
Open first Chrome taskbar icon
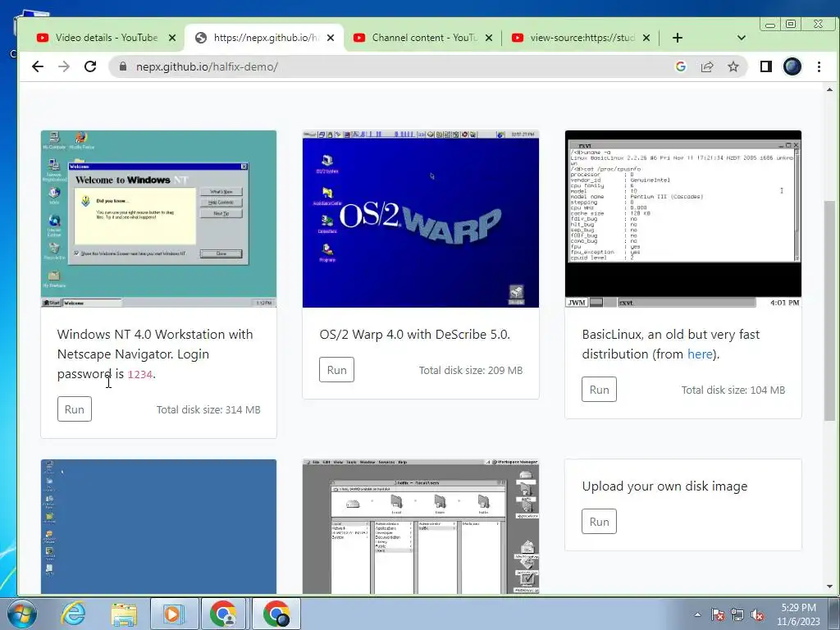pos(224,614)
